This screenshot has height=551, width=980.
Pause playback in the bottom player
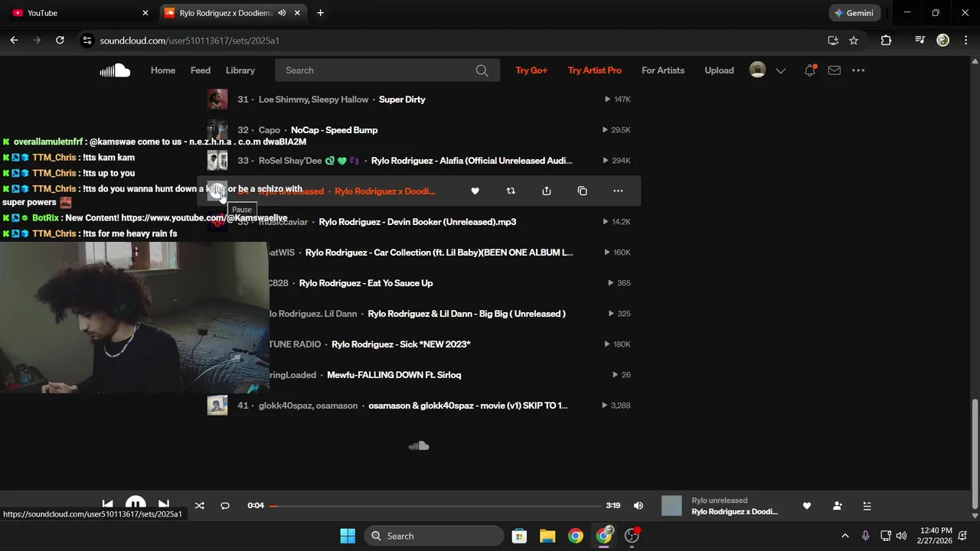(x=136, y=504)
